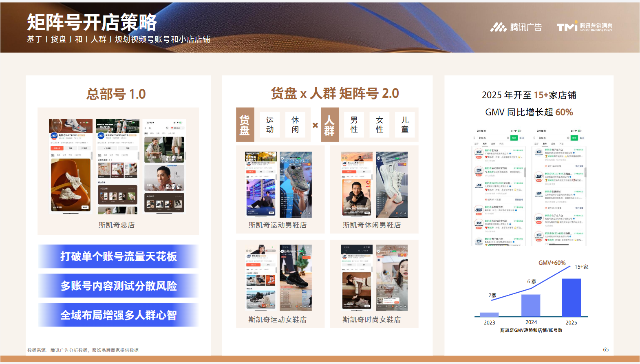The height and width of the screenshot is (364, 640).
Task: Click the Tencent Ads logo icon
Action: (498, 27)
